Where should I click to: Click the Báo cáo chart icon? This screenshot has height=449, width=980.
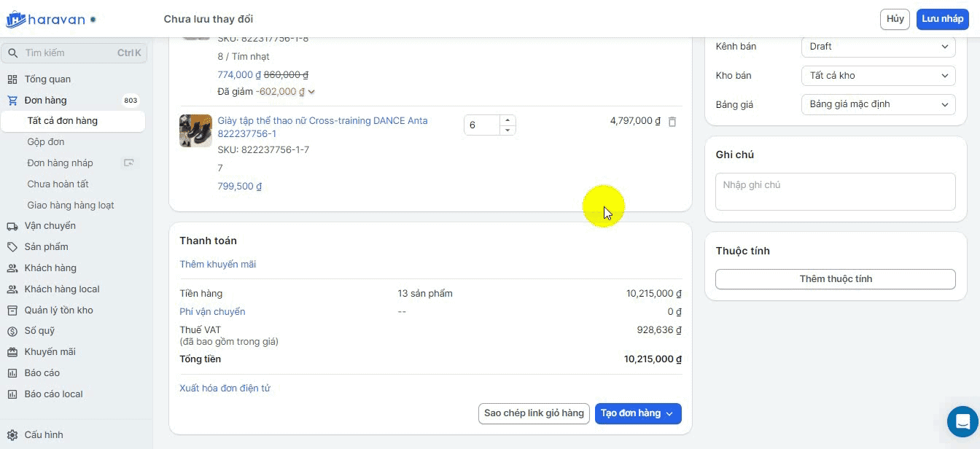click(x=12, y=373)
